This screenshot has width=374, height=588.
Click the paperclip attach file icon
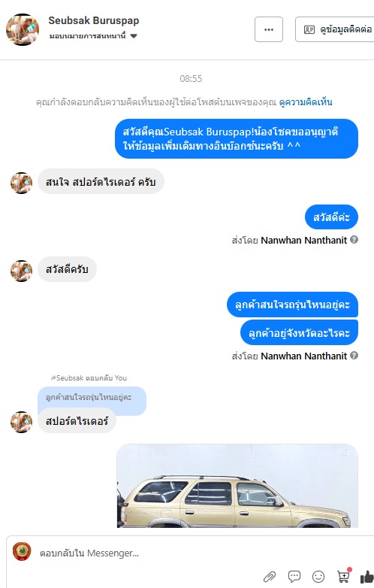[x=270, y=576]
